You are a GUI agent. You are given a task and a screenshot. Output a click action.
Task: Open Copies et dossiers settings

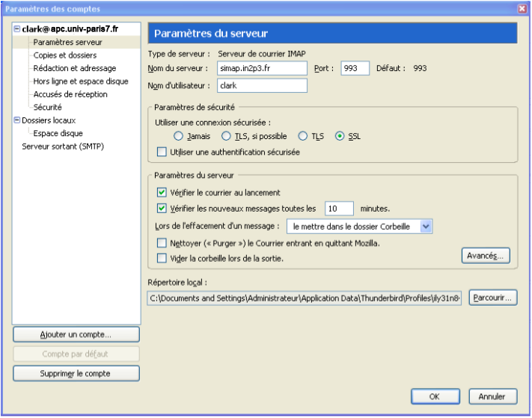pos(65,55)
